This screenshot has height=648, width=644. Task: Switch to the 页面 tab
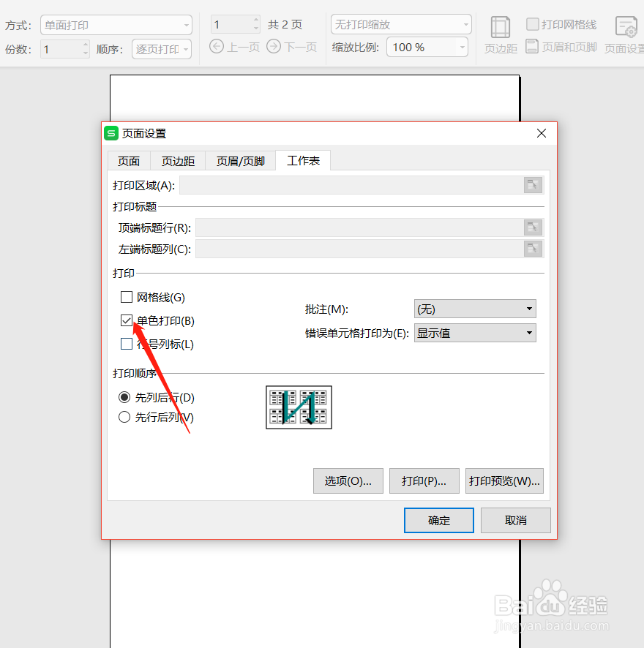[x=129, y=160]
